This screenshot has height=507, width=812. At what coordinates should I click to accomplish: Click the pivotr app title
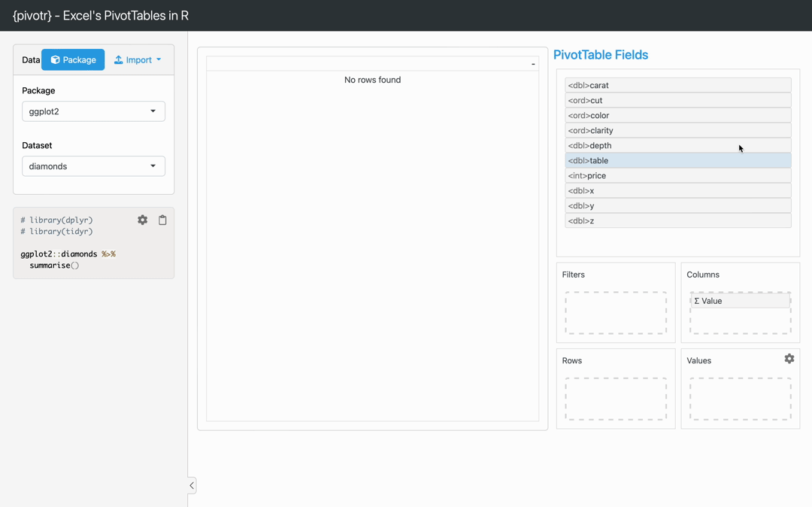(x=101, y=16)
